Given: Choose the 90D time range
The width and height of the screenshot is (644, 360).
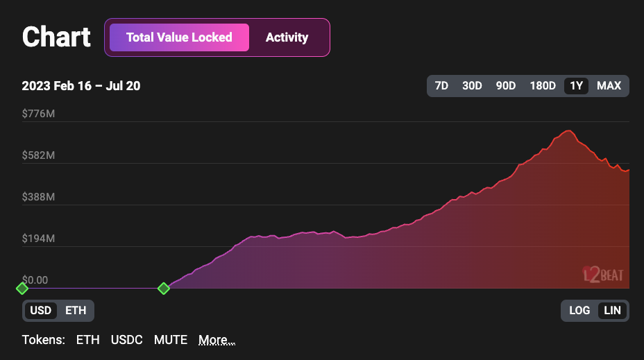Looking at the screenshot, I should point(505,86).
